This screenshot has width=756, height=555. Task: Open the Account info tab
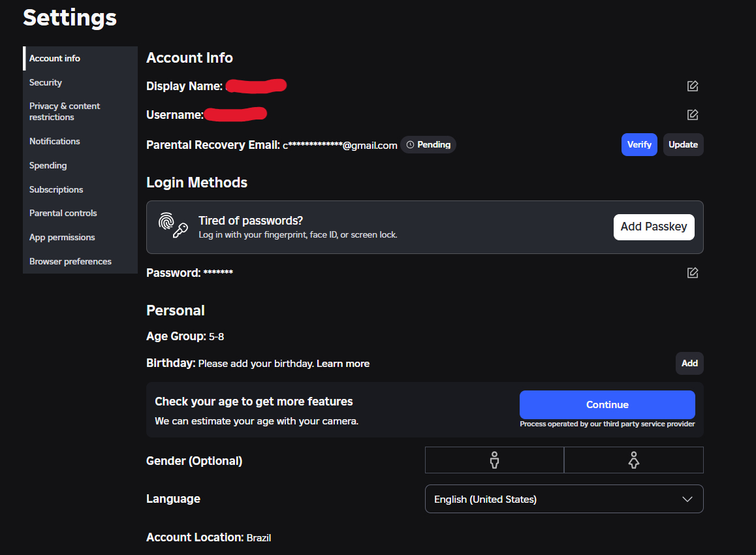pos(80,58)
